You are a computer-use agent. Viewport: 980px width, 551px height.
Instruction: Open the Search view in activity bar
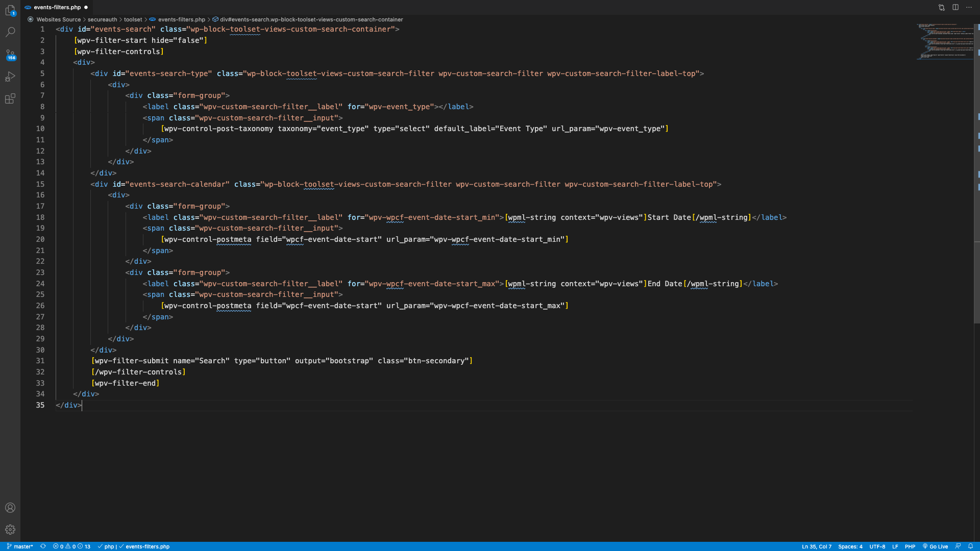coord(10,32)
